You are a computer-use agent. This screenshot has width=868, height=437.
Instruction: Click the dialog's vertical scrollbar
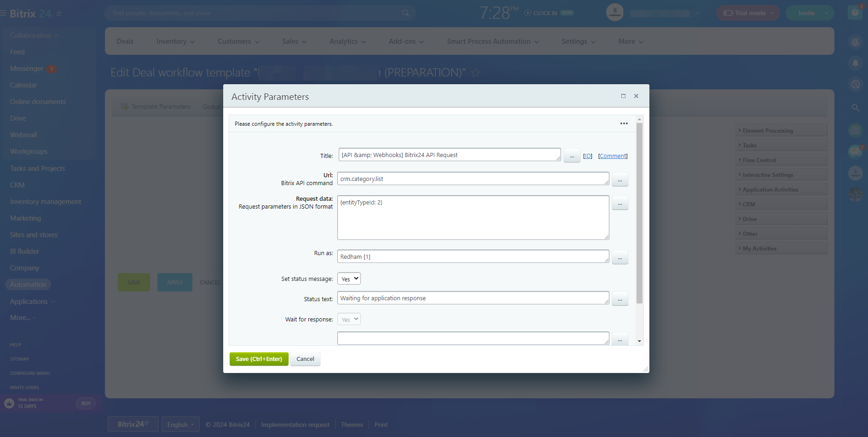[x=639, y=212]
